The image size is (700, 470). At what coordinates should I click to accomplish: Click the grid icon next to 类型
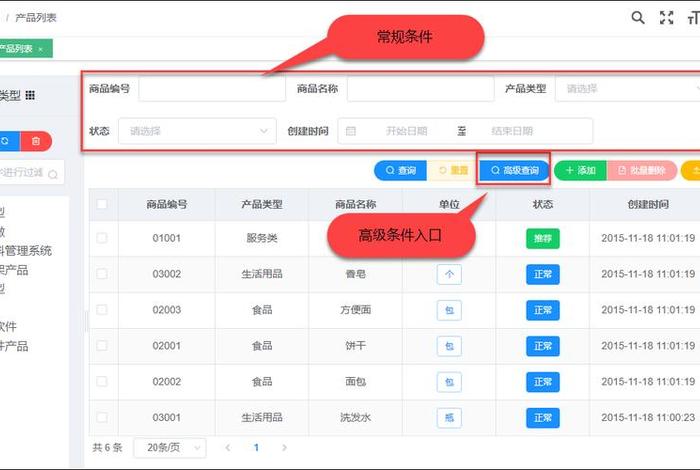pos(30,95)
